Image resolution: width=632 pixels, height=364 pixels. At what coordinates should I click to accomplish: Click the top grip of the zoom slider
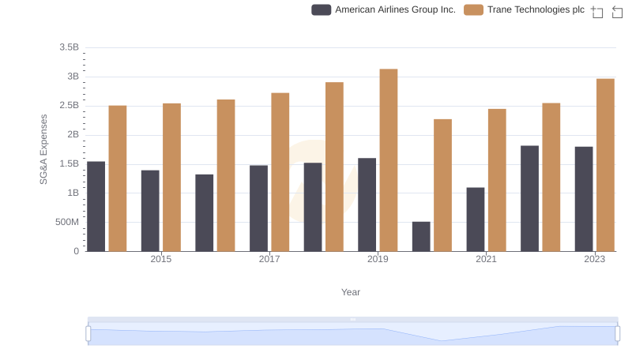coord(352,319)
